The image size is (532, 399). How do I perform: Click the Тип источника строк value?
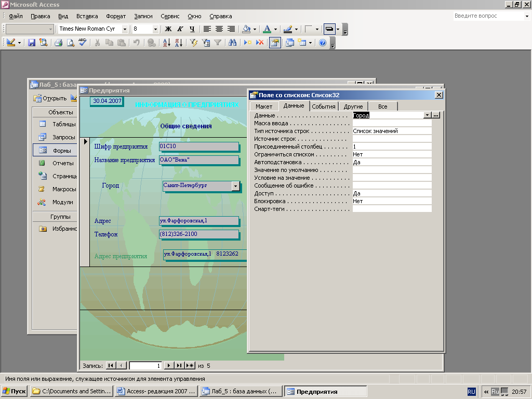pyautogui.click(x=392, y=131)
